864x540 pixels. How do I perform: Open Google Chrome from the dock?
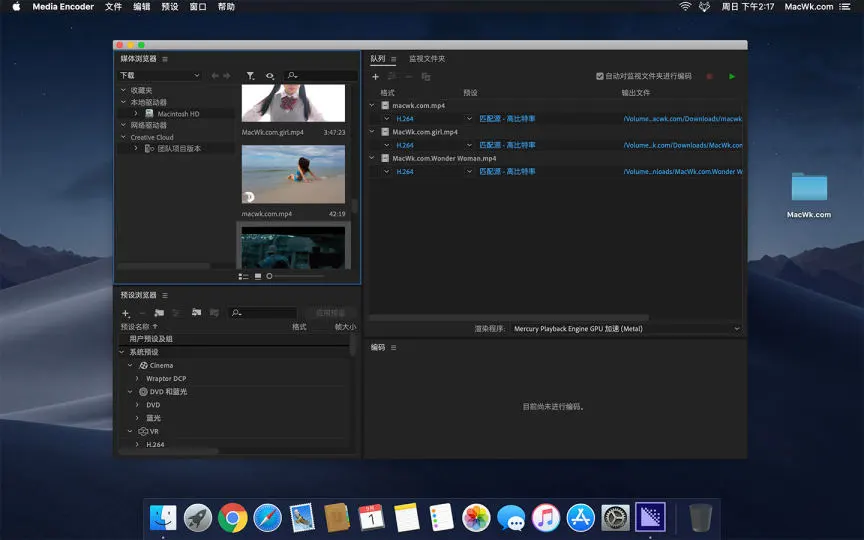(x=233, y=518)
